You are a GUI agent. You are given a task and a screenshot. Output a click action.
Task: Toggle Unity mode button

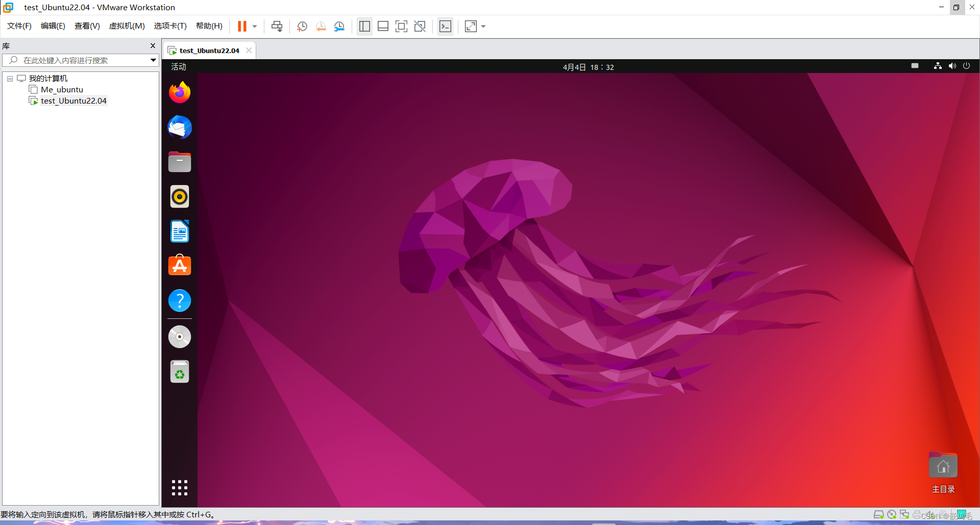tap(420, 26)
